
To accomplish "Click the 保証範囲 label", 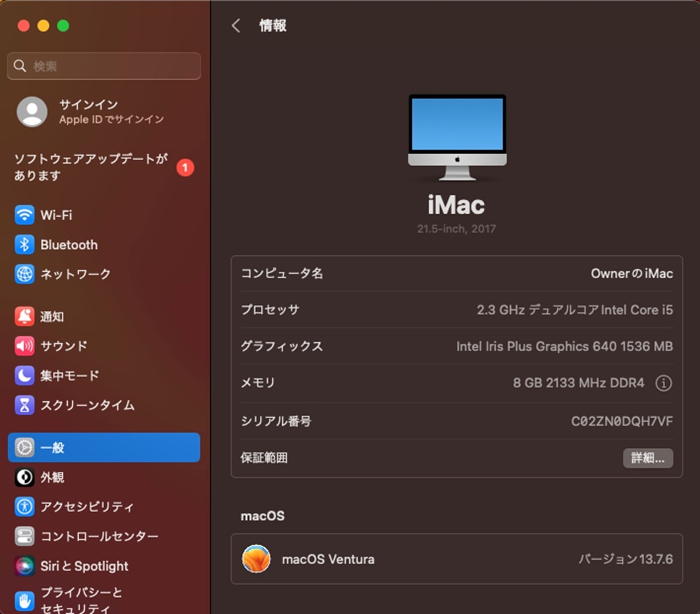I will (264, 458).
